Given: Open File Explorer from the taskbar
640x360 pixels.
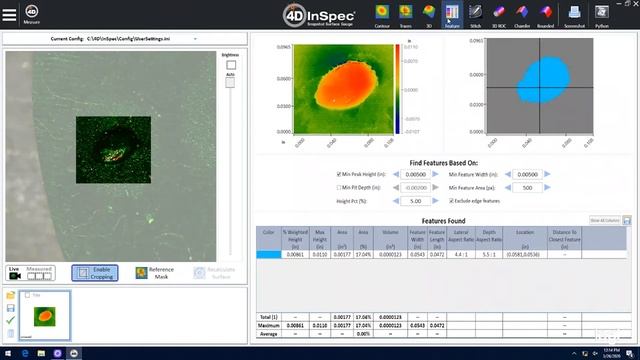Looking at the screenshot, I should coord(41,353).
